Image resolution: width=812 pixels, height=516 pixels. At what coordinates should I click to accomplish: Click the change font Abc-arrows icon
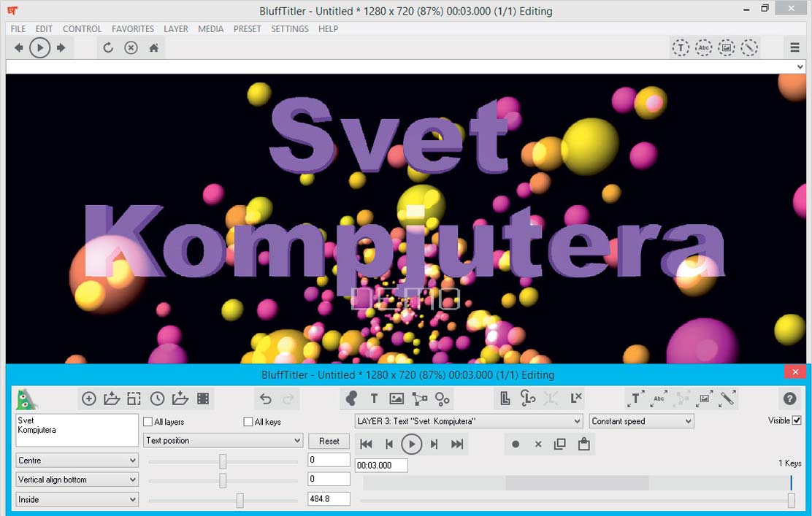[659, 398]
